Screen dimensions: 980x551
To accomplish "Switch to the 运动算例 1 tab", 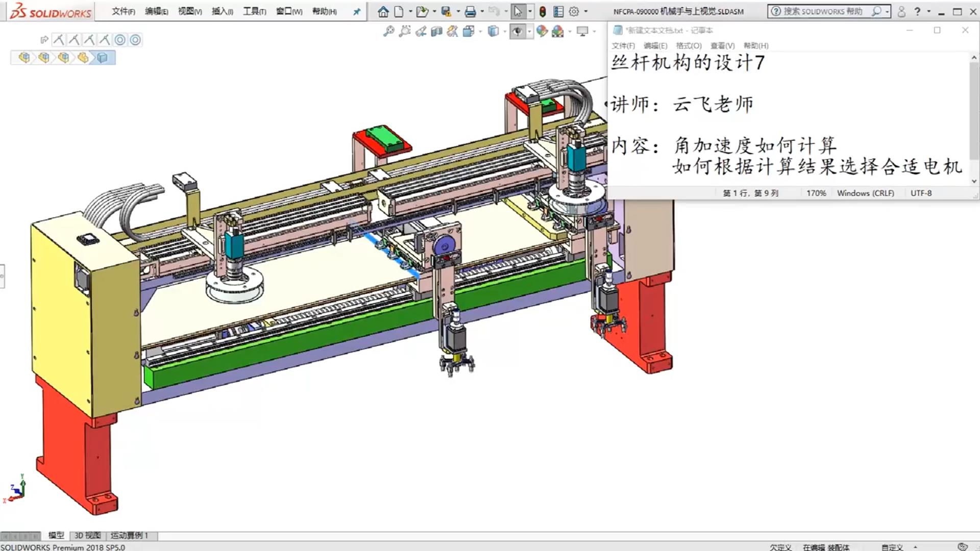I will click(x=130, y=535).
